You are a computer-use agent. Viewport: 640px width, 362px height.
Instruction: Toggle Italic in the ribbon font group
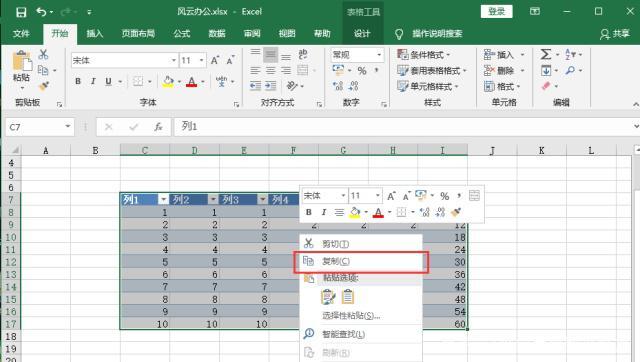93,81
